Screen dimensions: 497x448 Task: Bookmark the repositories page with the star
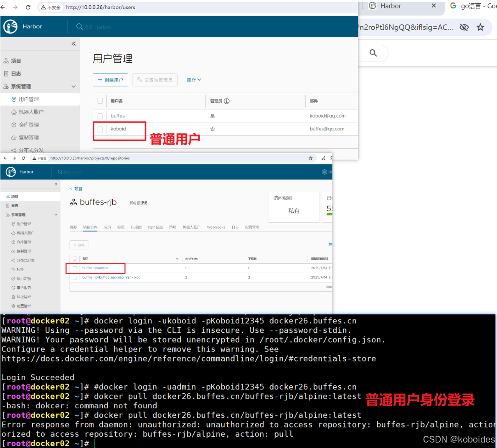click(x=311, y=158)
